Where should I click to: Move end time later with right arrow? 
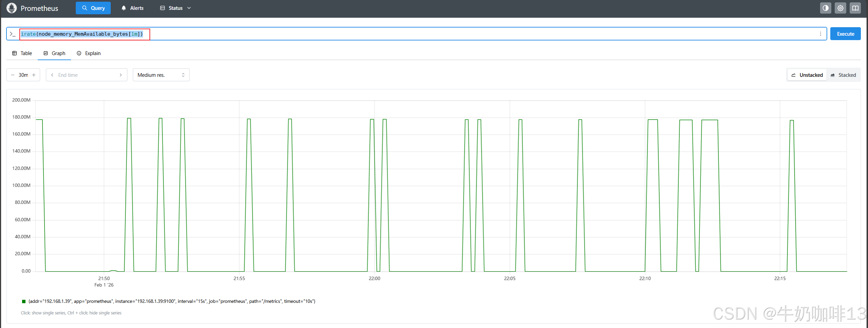point(121,75)
